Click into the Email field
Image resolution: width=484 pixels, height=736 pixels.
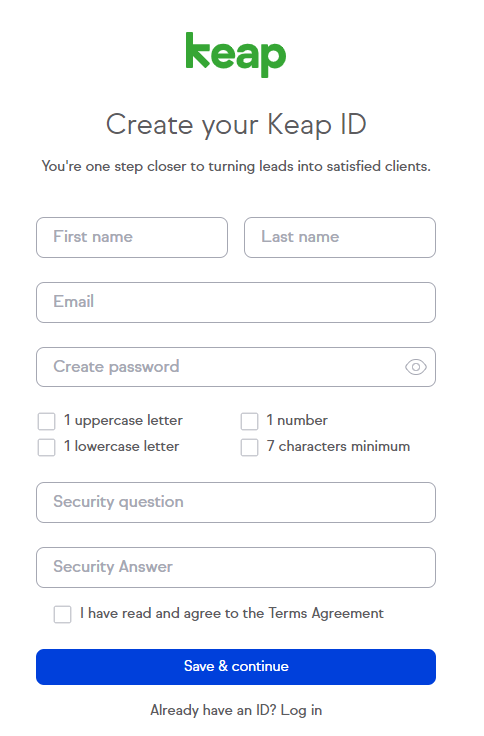click(236, 302)
